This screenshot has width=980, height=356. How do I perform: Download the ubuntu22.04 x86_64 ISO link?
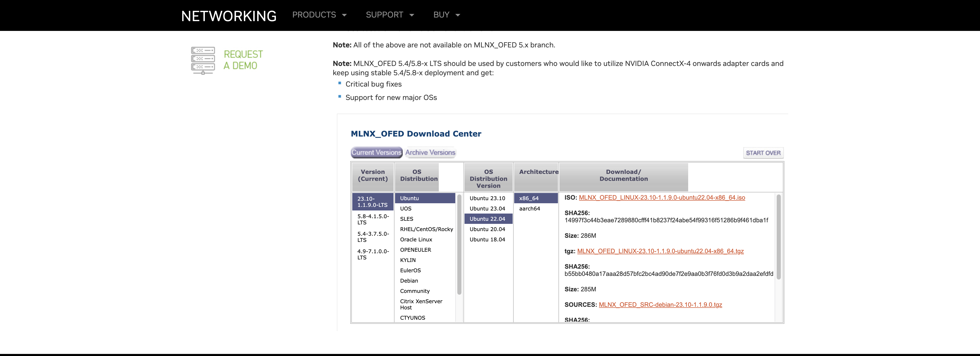point(662,198)
